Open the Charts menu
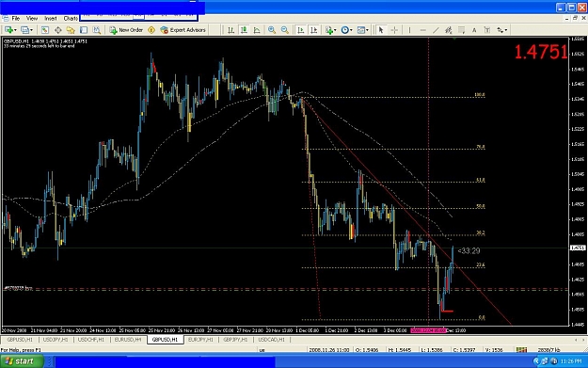 tap(71, 19)
